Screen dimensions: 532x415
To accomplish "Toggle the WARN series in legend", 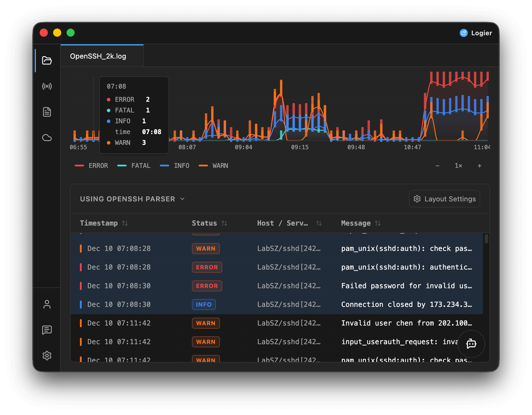I will [x=213, y=166].
